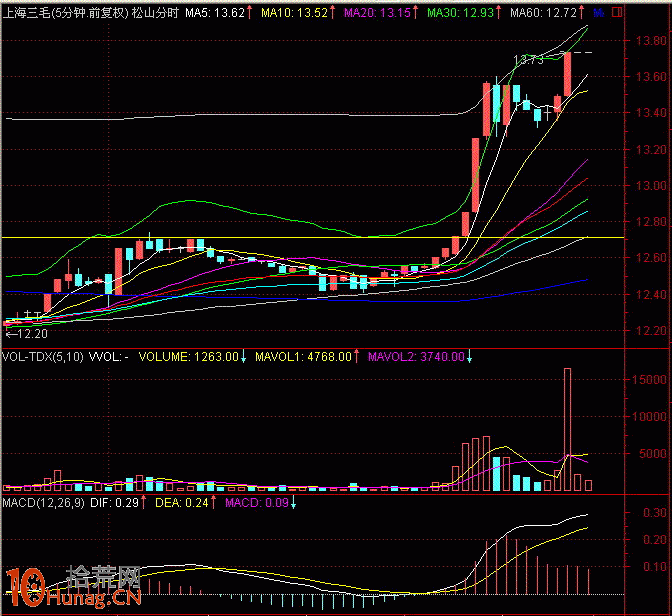The height and width of the screenshot is (616, 672).
Task: Click the 15000 volume axis label
Action: pyautogui.click(x=649, y=380)
